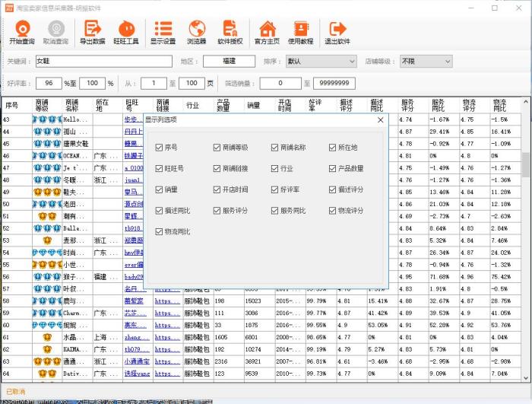Click the table scroll up arrow
The width and height of the screenshot is (532, 404).
click(526, 102)
